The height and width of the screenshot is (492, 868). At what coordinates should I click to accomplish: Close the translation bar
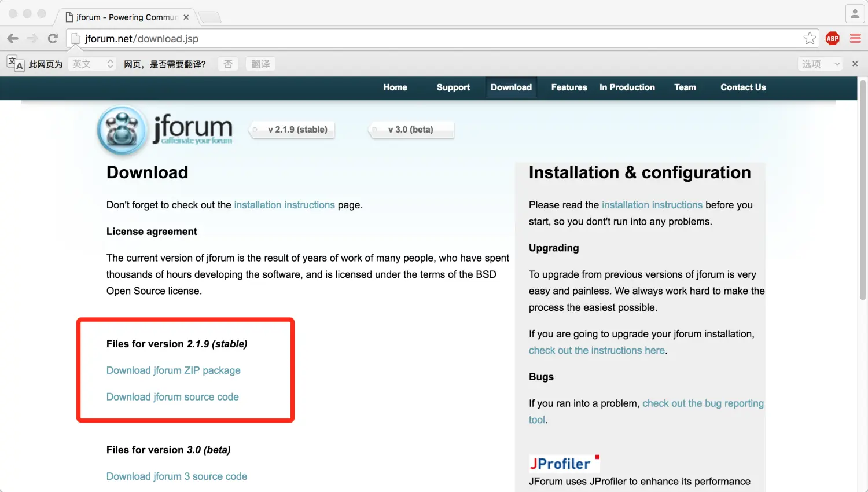(855, 64)
